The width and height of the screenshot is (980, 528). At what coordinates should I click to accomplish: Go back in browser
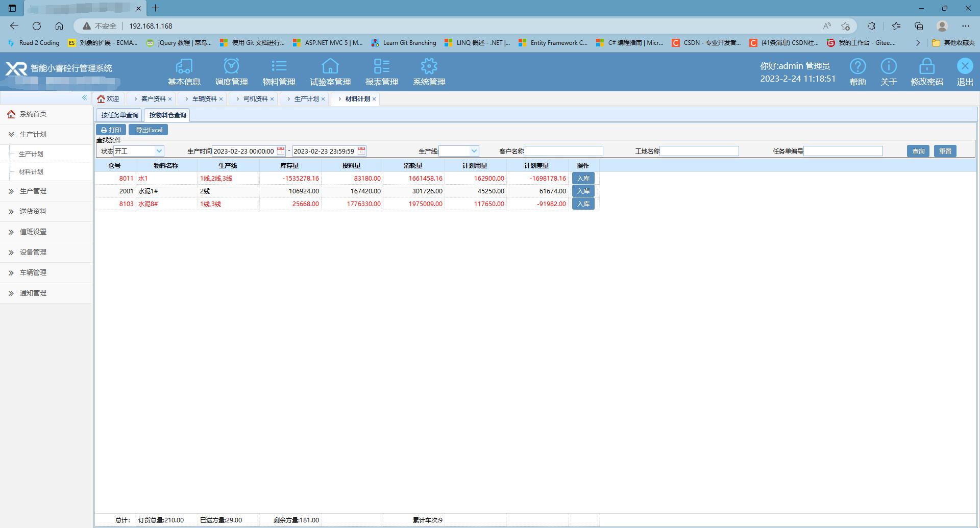pos(14,26)
